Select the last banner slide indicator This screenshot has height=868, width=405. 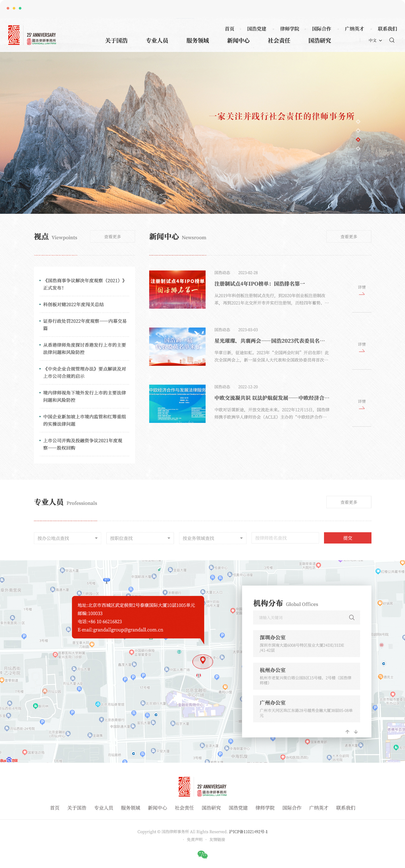pos(358,149)
